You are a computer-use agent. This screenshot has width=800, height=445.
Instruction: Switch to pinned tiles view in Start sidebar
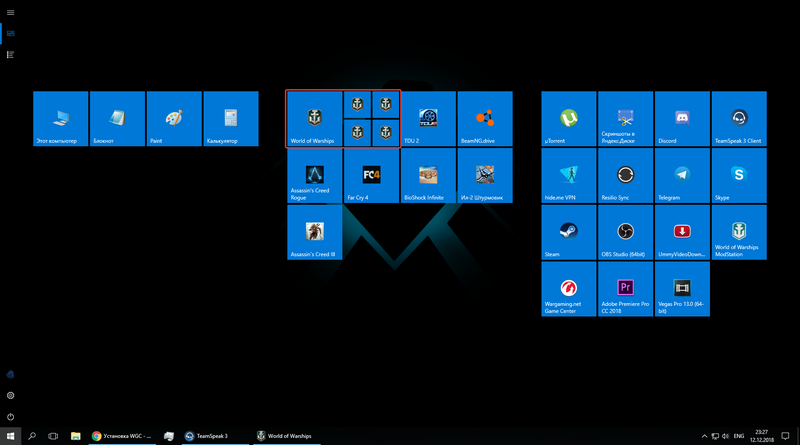click(x=10, y=33)
